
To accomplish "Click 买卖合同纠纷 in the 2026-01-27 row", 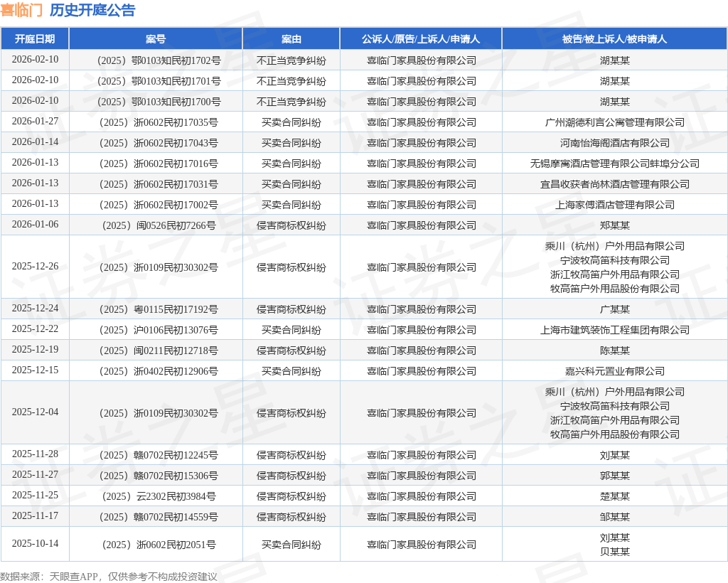I will coord(291,122).
